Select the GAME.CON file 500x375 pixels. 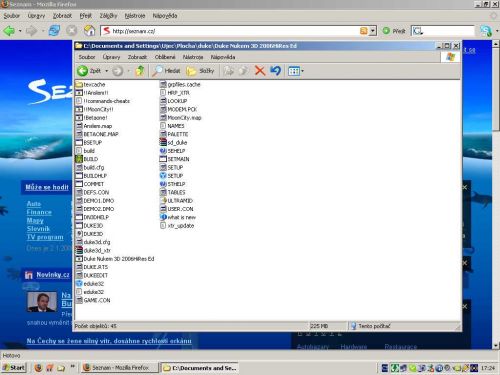coord(93,300)
